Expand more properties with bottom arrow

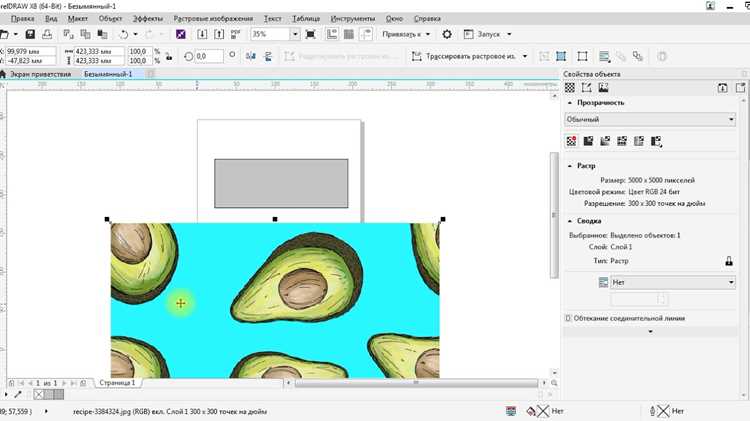[x=650, y=332]
